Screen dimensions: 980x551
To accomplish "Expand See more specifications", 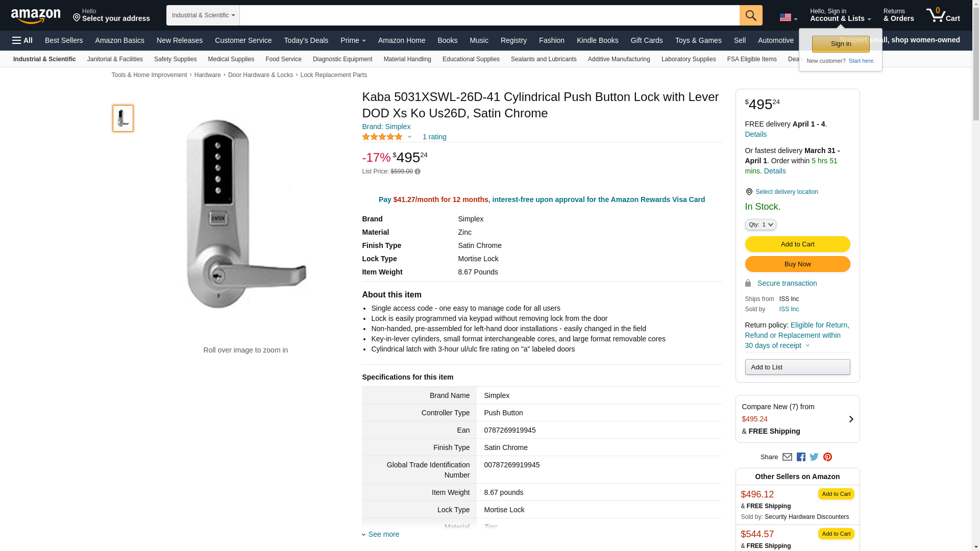I will [x=383, y=534].
